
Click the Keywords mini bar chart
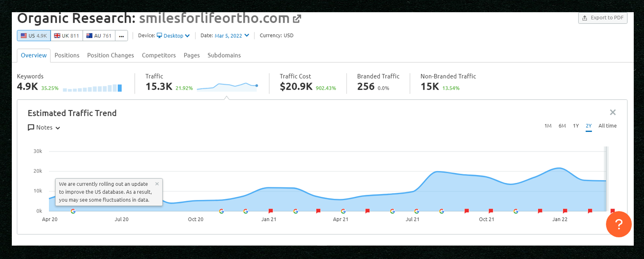92,88
